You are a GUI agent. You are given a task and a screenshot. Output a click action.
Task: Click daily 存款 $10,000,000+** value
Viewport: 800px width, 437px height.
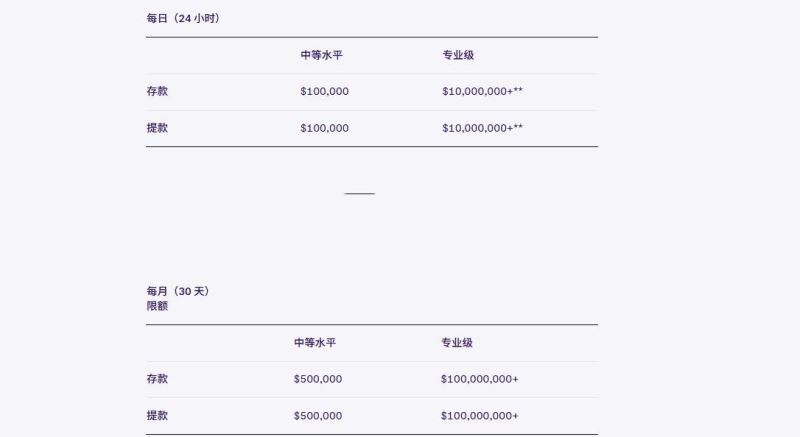482,91
